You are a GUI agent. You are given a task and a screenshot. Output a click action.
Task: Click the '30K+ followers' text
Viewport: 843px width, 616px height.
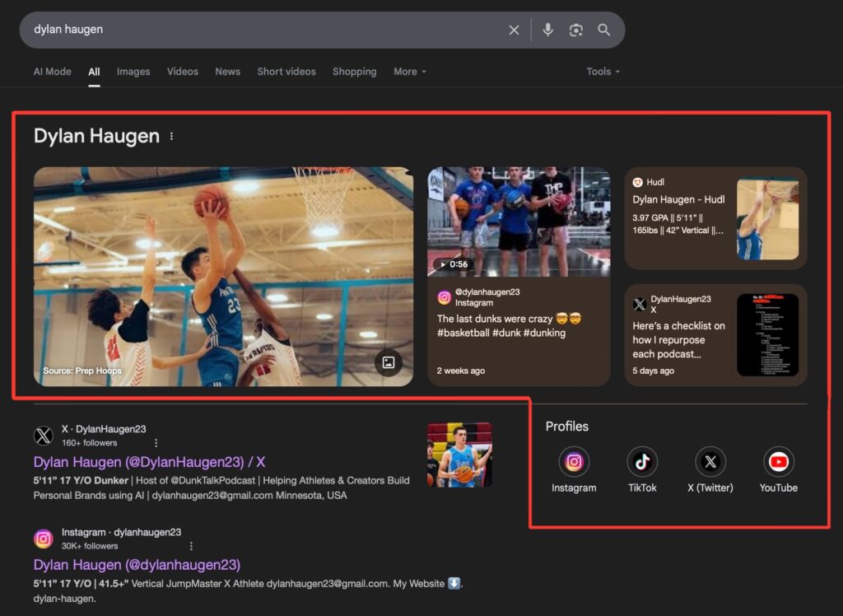90,546
